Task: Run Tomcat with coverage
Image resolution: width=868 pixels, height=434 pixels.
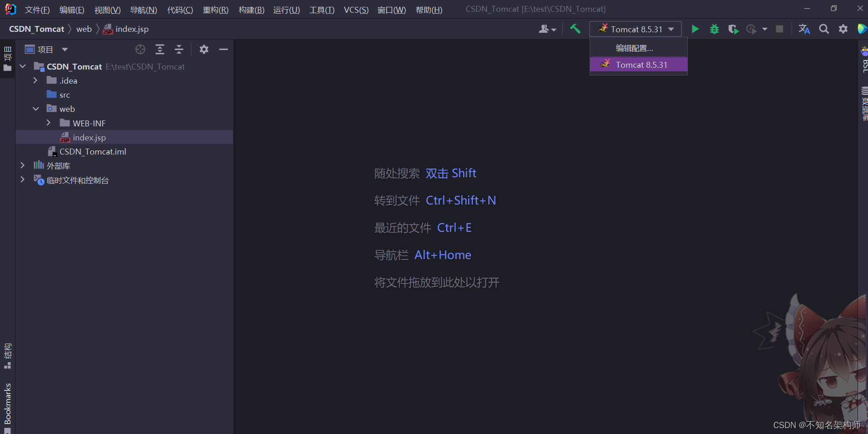Action: click(x=732, y=29)
